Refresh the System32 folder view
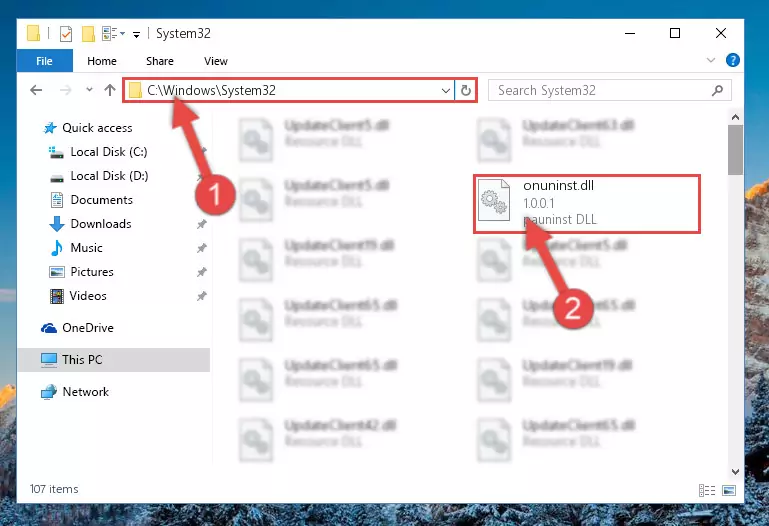 pyautogui.click(x=465, y=90)
